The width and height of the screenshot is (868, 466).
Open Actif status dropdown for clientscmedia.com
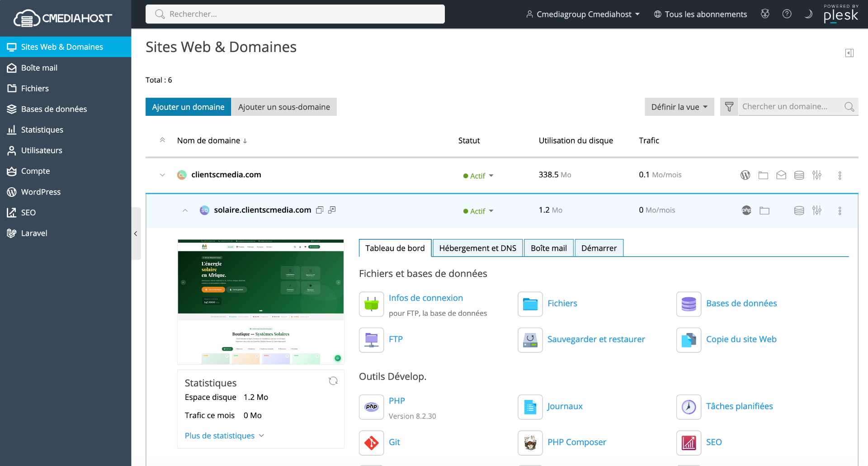[x=478, y=176]
